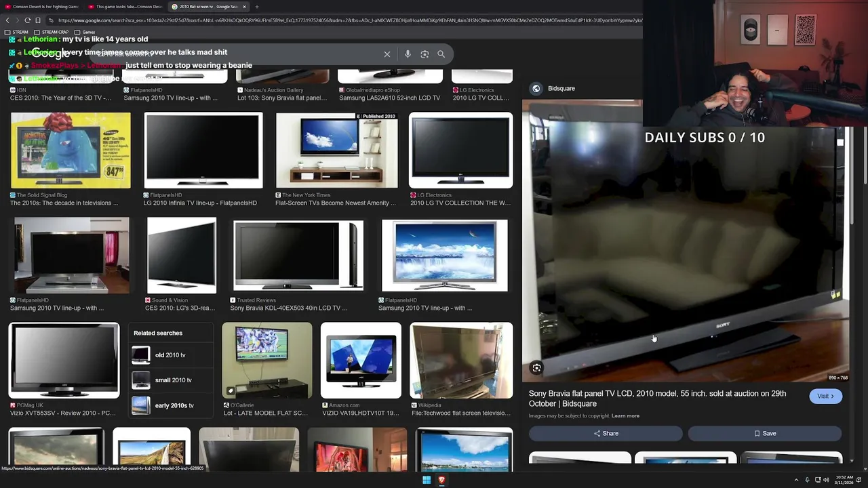The image size is (868, 488).
Task: Open a new browser tab with plus
Action: [x=256, y=7]
